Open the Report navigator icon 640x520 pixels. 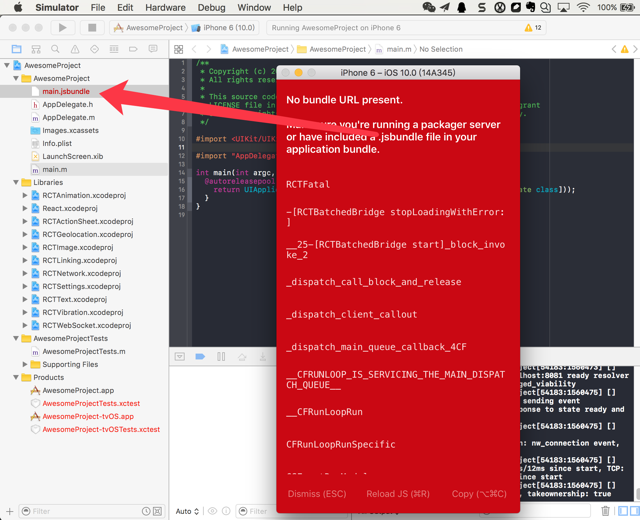tap(153, 49)
